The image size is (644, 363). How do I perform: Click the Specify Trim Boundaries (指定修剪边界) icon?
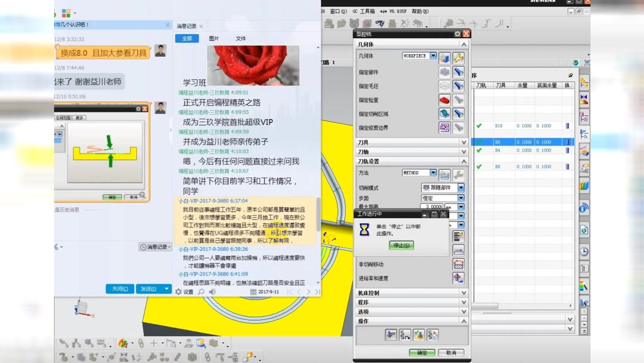pyautogui.click(x=444, y=127)
